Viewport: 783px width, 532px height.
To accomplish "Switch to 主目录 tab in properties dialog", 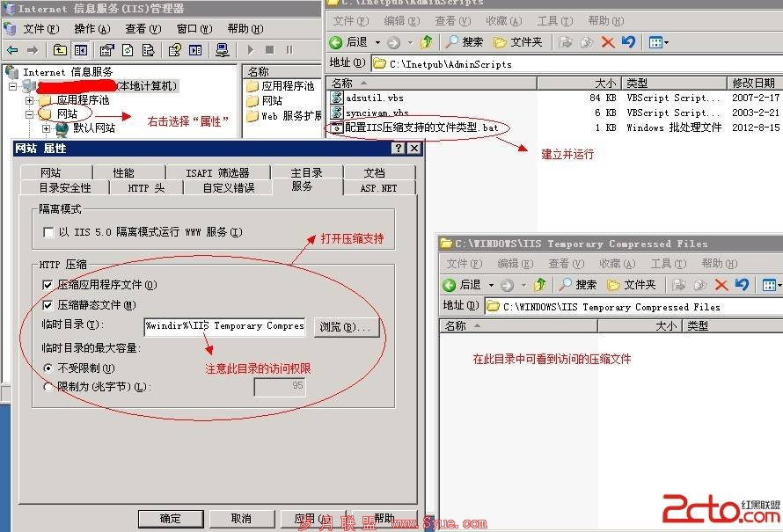I will click(x=307, y=172).
